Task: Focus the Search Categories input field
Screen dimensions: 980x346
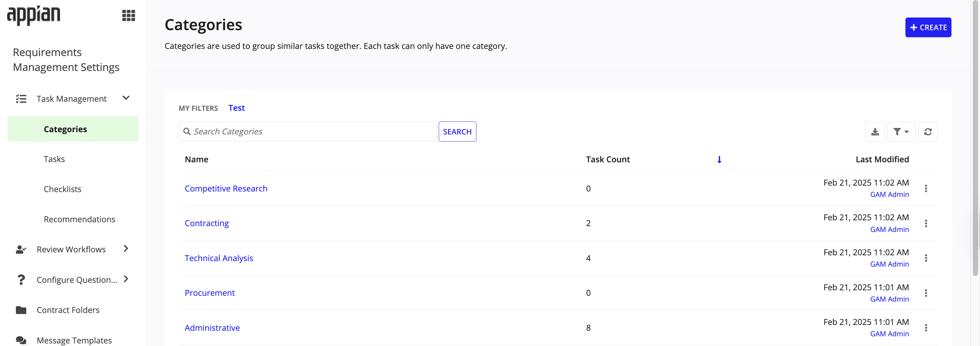Action: (307, 132)
